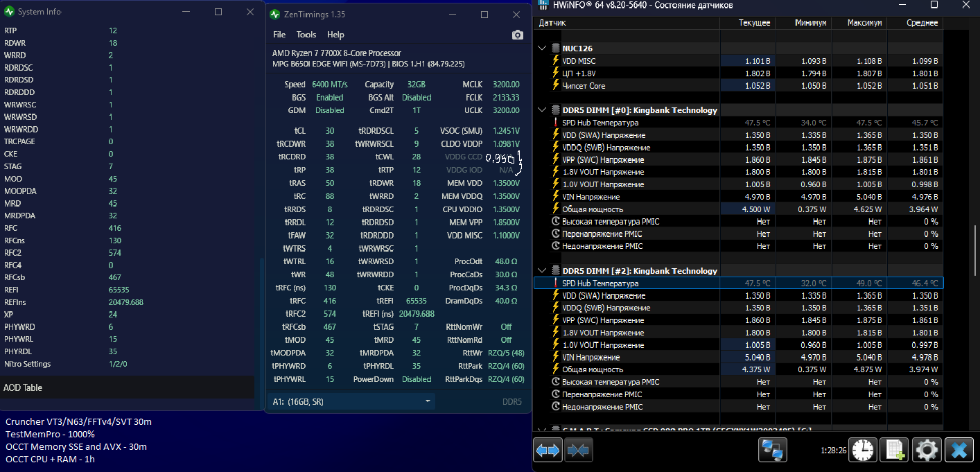The height and width of the screenshot is (472, 980).
Task: Click lightning icon of DIMM #2 VIN Напряжение
Action: pos(555,358)
